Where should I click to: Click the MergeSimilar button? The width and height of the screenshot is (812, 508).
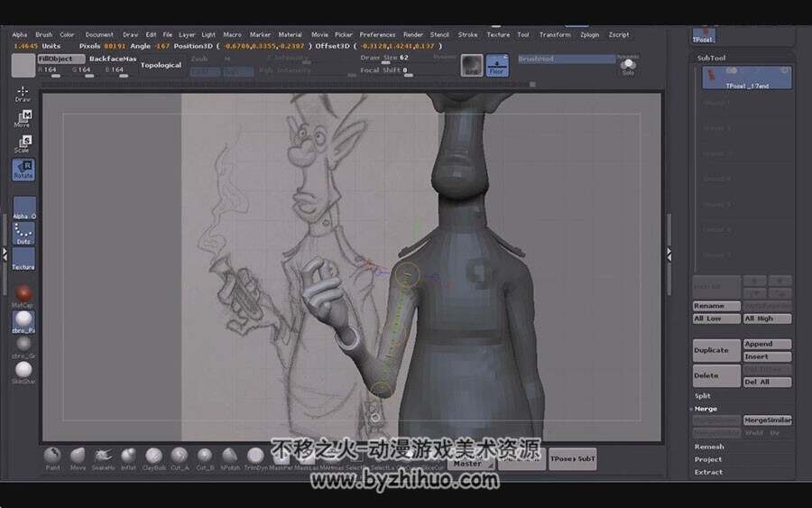[768, 420]
